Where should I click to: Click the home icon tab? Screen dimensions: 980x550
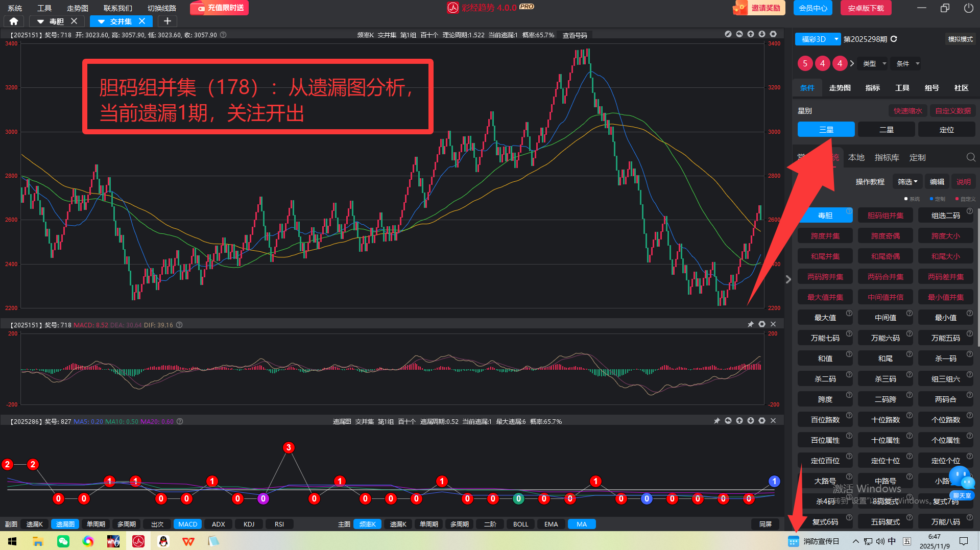click(14, 21)
